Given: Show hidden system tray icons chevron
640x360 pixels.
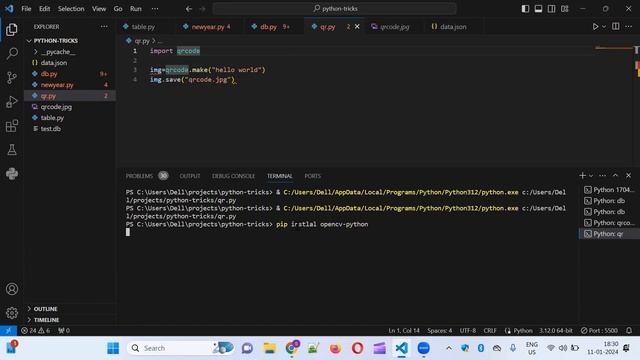Looking at the screenshot, I should click(449, 348).
